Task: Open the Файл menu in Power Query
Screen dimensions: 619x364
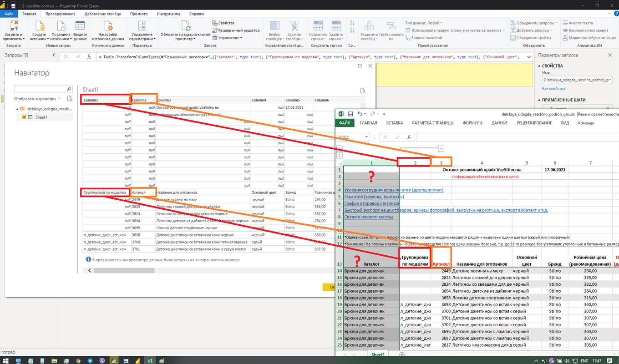Action: (9, 14)
